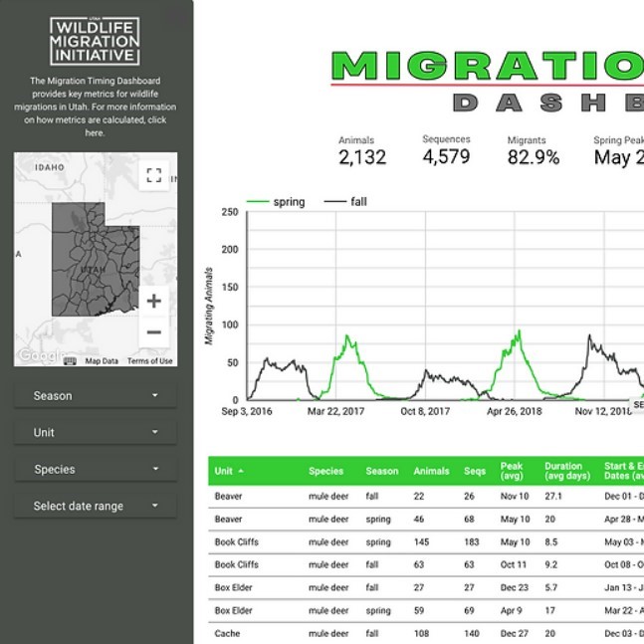Screen dimensions: 644x644
Task: Toggle the spring series in legend
Action: (276, 202)
